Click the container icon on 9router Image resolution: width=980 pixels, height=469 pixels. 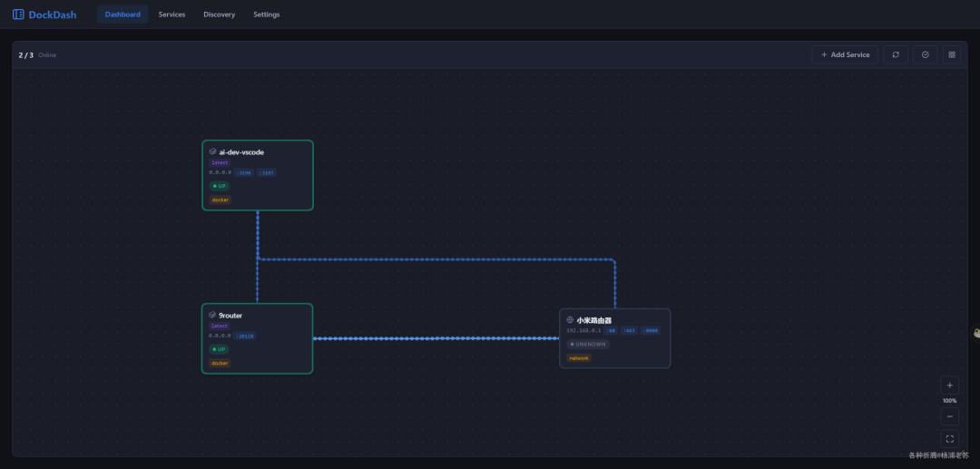pyautogui.click(x=212, y=316)
